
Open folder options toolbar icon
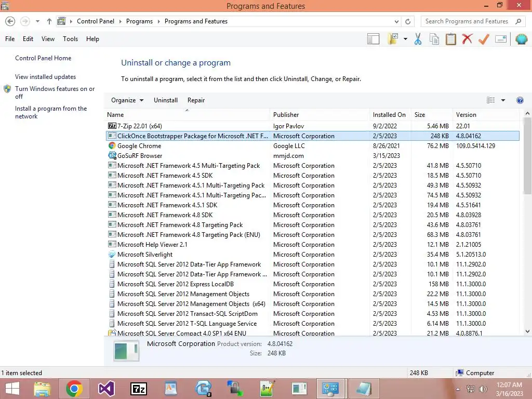[393, 39]
